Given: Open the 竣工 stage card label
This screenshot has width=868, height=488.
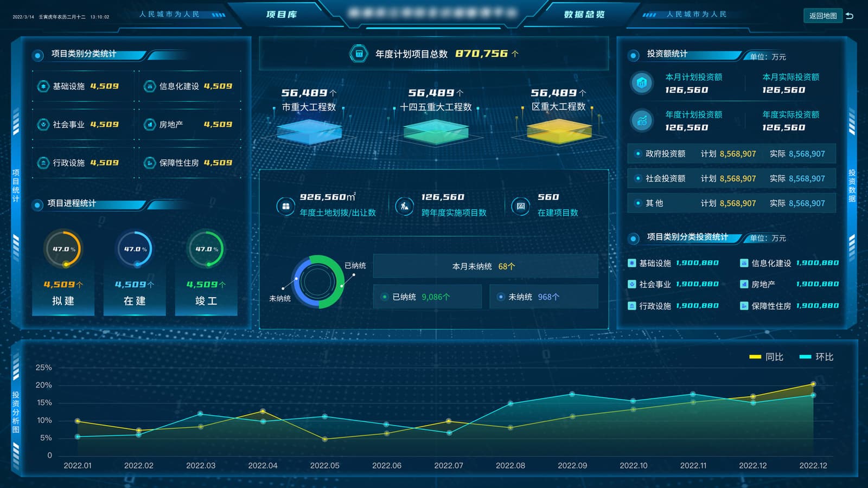Looking at the screenshot, I should click(x=206, y=301).
